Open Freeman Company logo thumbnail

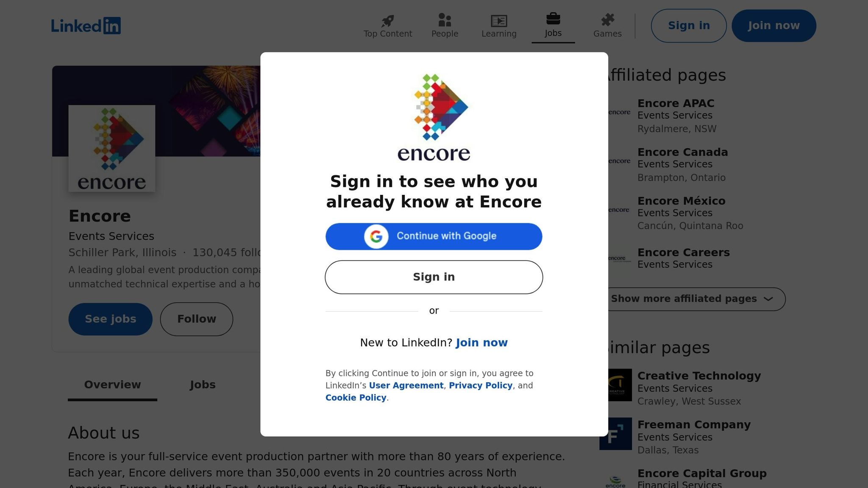point(615,434)
